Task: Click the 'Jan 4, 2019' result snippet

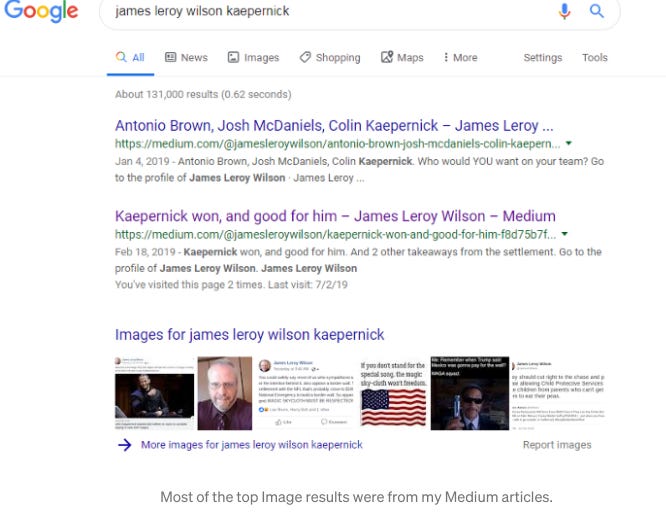Action: [359, 170]
